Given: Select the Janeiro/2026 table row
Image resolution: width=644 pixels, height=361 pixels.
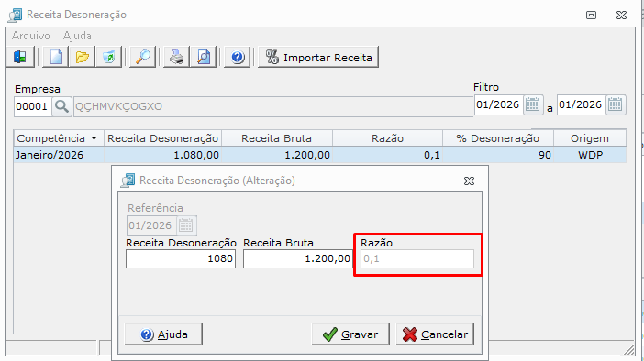Looking at the screenshot, I should [x=320, y=155].
